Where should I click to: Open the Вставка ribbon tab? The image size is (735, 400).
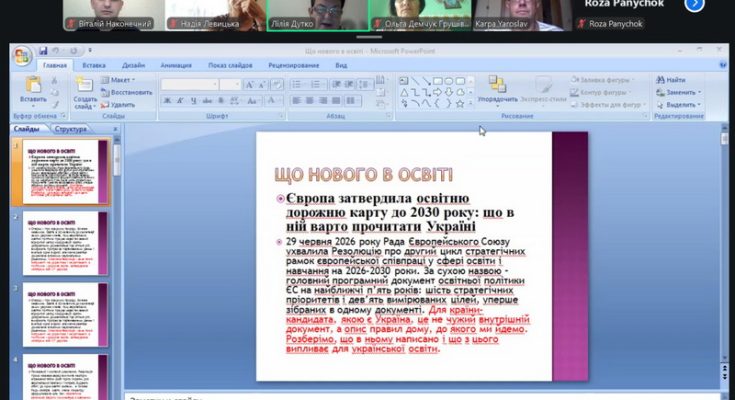coord(94,66)
